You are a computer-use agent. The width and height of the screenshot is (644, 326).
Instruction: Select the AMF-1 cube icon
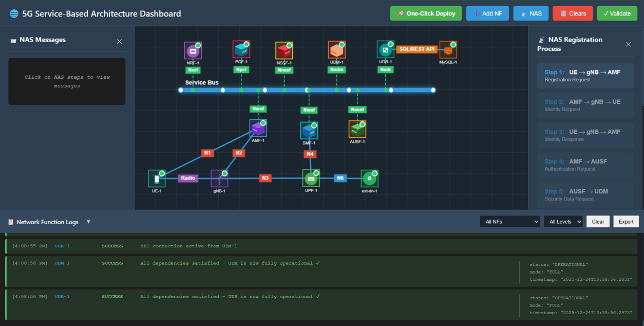tap(258, 128)
